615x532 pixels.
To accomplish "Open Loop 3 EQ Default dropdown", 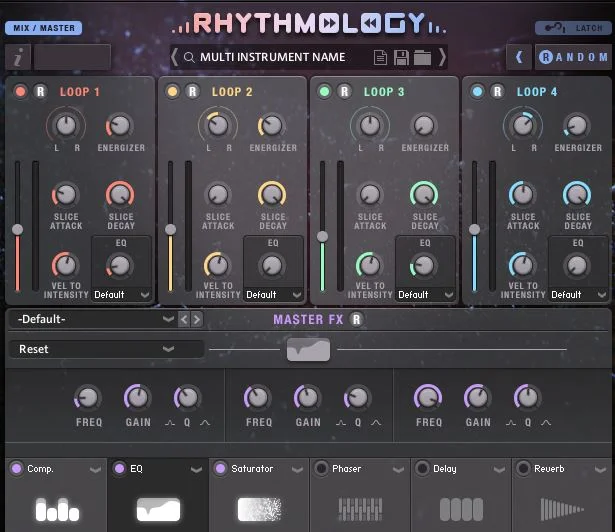I will [426, 295].
